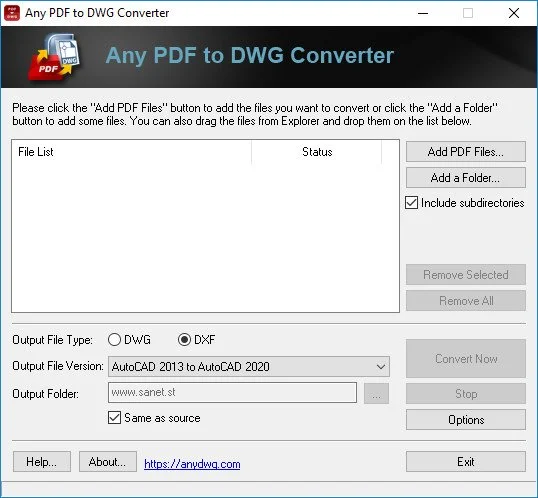Viewport: 538px width, 498px height.
Task: Visit the anydwg.com link
Action: 192,464
